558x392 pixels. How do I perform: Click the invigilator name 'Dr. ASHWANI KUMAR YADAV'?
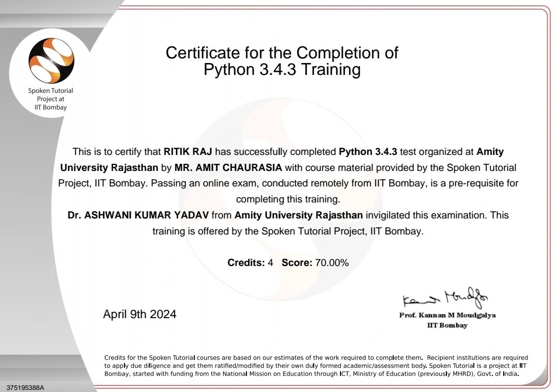click(x=138, y=215)
